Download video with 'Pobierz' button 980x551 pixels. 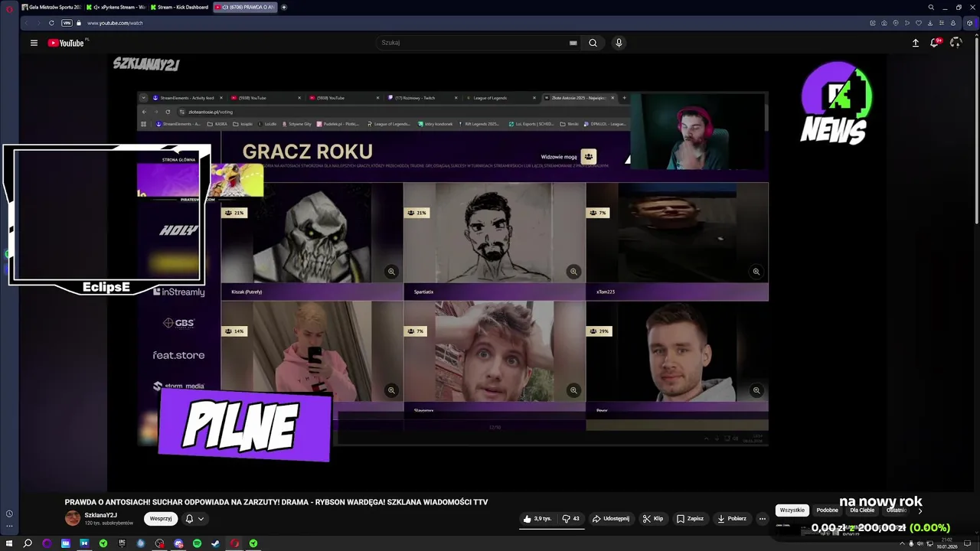[x=732, y=519]
